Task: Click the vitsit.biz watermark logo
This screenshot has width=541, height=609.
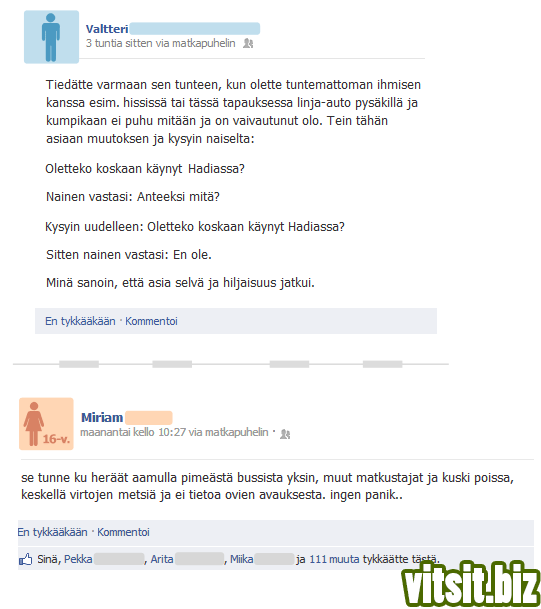Action: click(471, 583)
